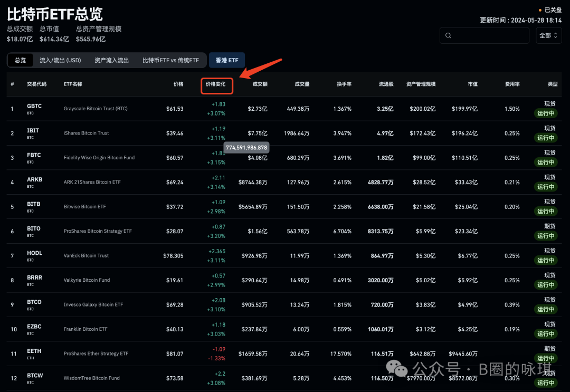Open the BTCW ticker link
This screenshot has height=392, width=570.
click(35, 376)
